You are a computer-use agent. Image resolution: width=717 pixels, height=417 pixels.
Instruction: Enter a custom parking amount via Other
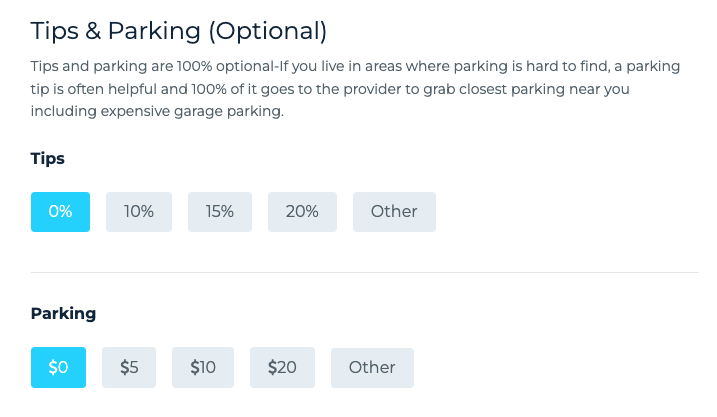pyautogui.click(x=372, y=367)
